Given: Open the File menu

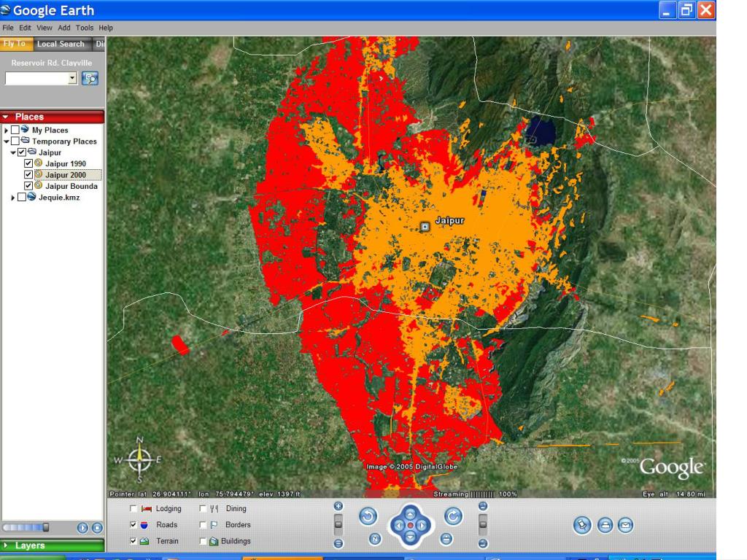Looking at the screenshot, I should (7, 28).
